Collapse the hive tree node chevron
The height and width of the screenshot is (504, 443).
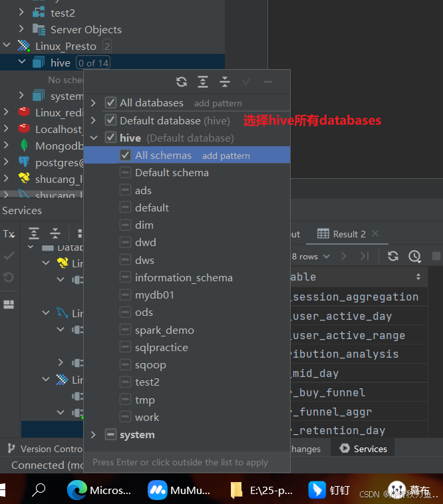coord(22,61)
